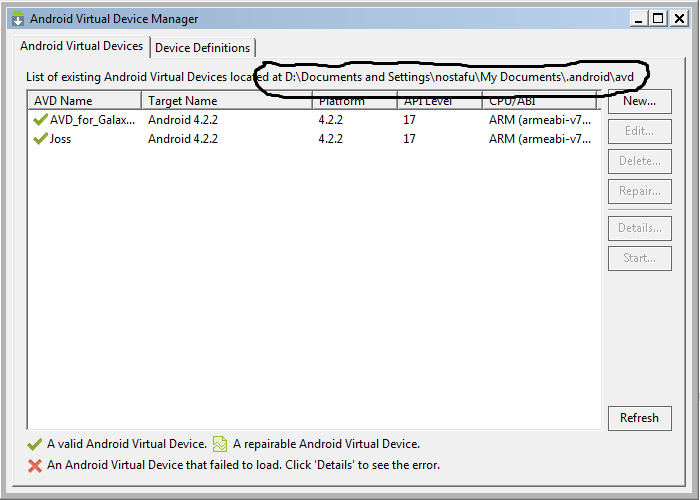Click the Details... button
The height and width of the screenshot is (500, 700).
pyautogui.click(x=639, y=228)
